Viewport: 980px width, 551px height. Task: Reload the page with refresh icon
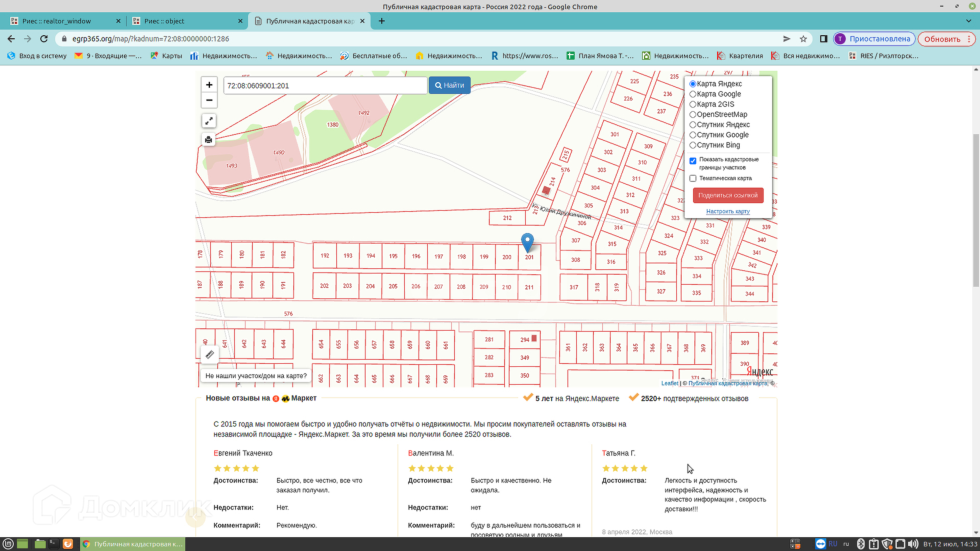(44, 39)
